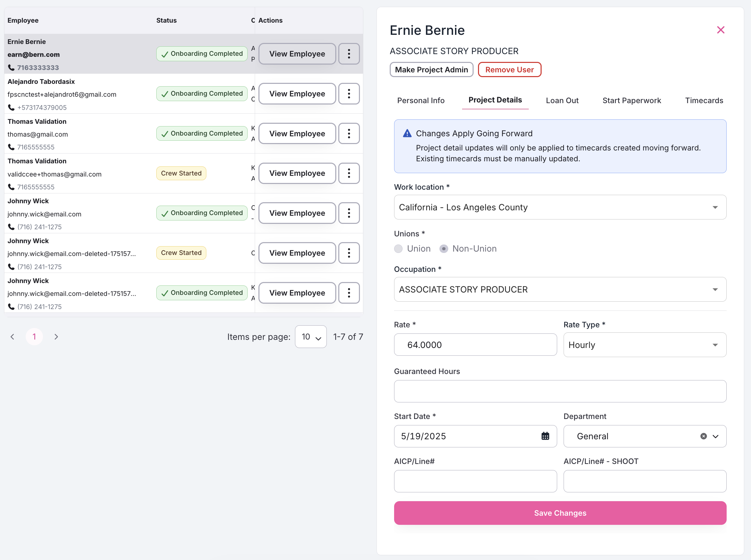Close the Ernie Bernie details panel
The width and height of the screenshot is (751, 560).
(721, 30)
